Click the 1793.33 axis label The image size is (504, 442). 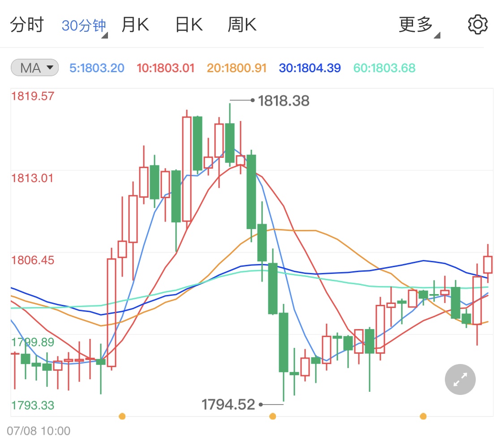[x=33, y=405]
